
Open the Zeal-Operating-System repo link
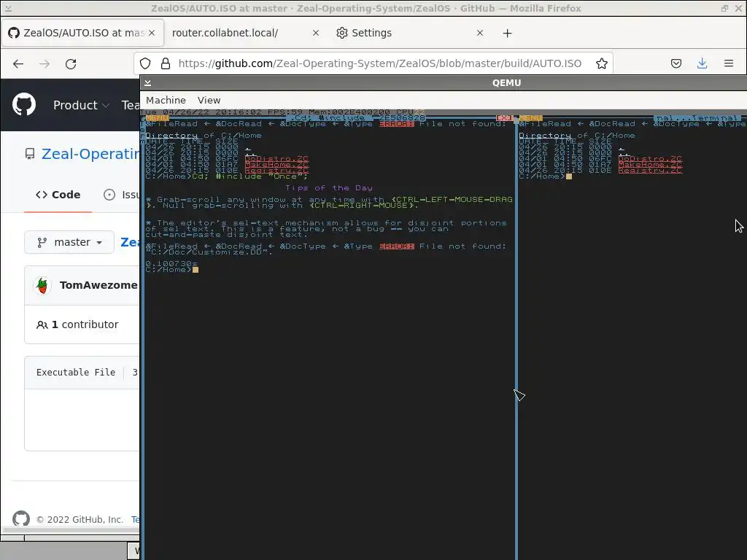point(90,154)
